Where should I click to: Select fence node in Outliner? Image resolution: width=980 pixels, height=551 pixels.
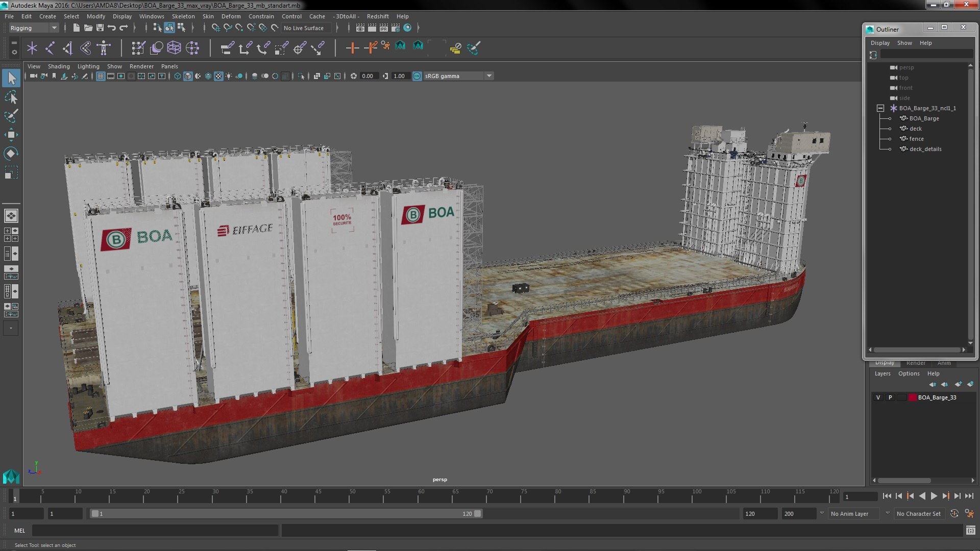pyautogui.click(x=916, y=139)
